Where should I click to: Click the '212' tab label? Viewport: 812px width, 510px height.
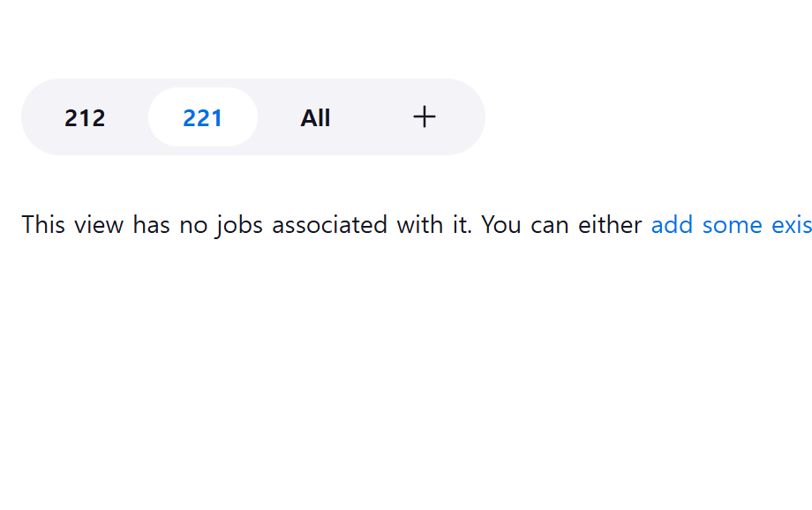[x=85, y=117]
